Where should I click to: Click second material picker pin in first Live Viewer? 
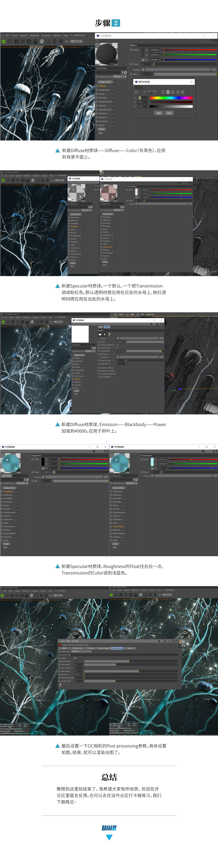pos(61,41)
